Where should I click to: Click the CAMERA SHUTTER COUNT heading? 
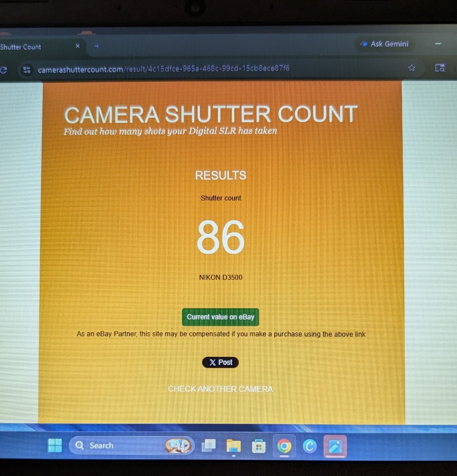(211, 114)
